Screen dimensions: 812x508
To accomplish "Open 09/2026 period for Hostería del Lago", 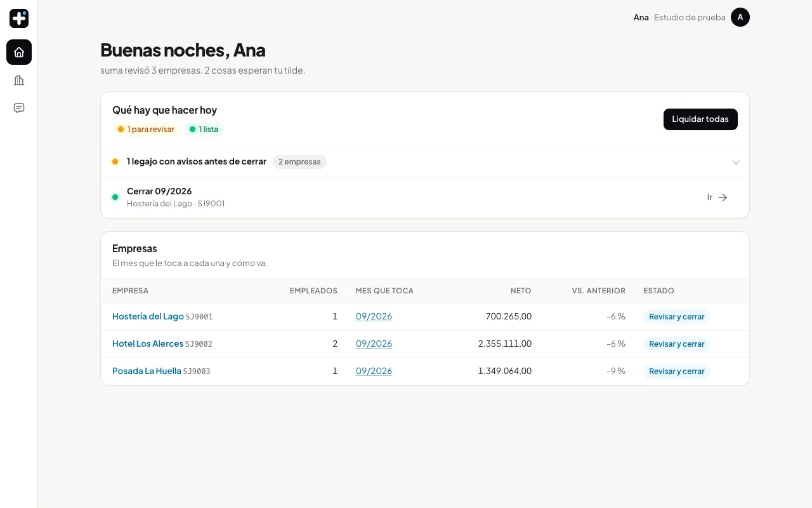I will click(374, 316).
